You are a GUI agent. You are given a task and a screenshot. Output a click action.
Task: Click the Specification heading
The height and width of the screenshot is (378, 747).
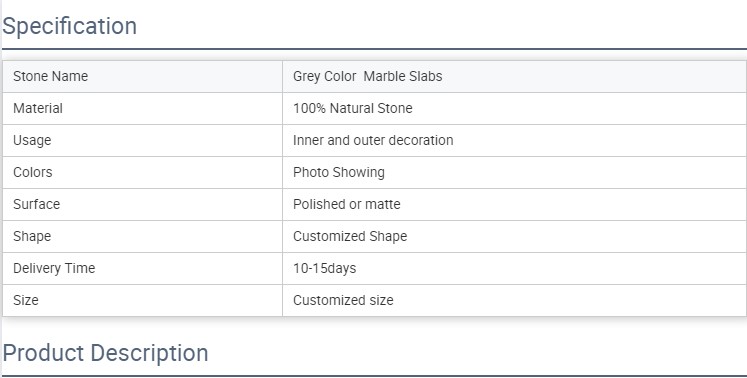click(x=70, y=26)
